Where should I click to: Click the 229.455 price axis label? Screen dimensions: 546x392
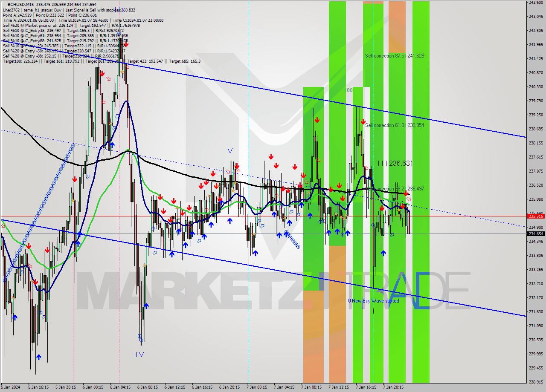click(536, 368)
